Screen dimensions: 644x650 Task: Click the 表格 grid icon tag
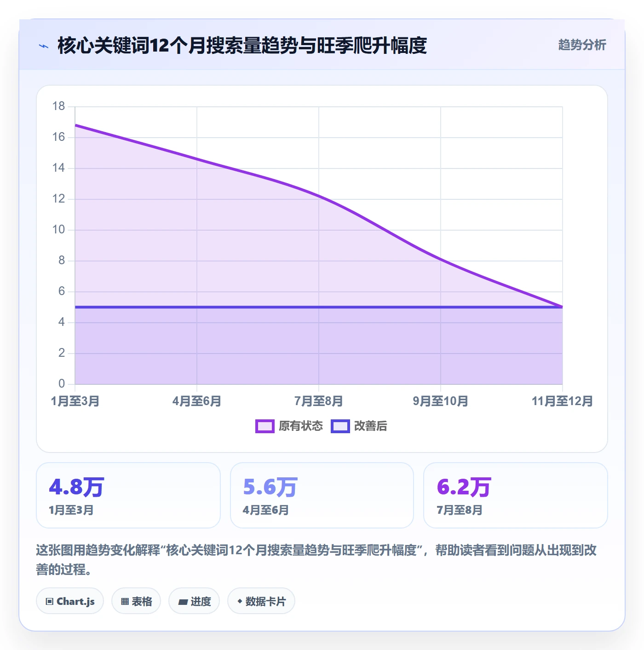136,601
